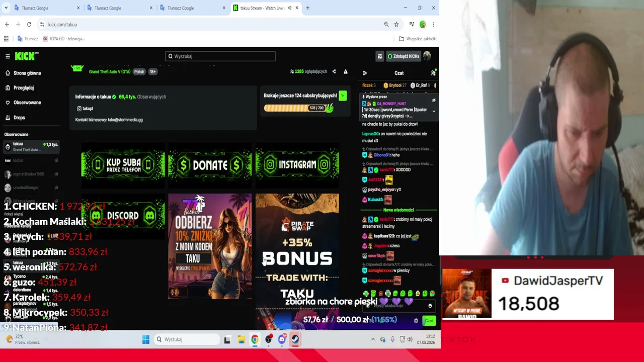
Task: Switch to the third Tłumacz Google tab
Action: 192,8
